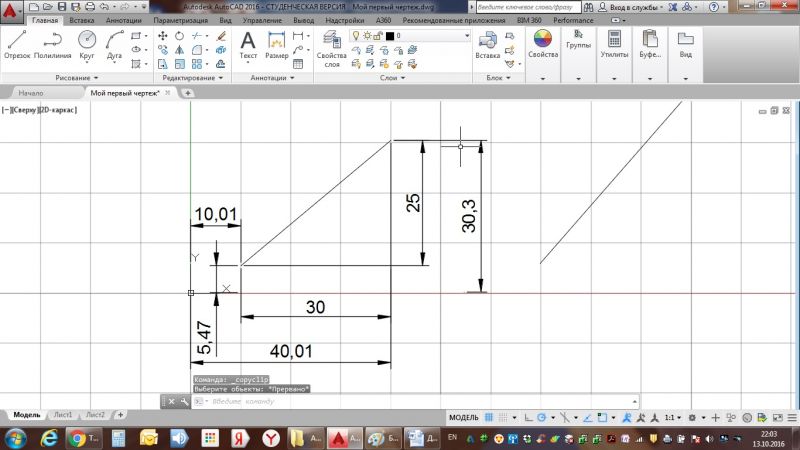Expand the Аннотации panel
Image resolution: width=800 pixels, height=450 pixels.
pos(272,78)
